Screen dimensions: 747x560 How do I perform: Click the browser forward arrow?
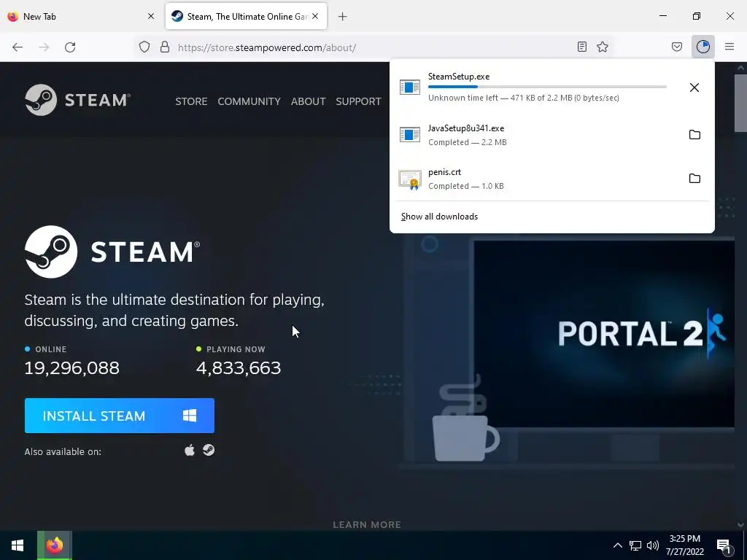click(44, 47)
